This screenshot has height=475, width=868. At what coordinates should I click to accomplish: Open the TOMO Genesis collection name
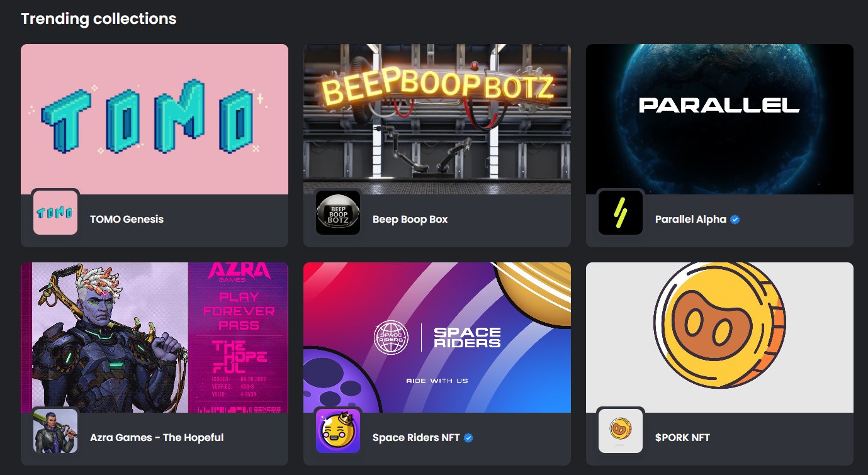tap(127, 220)
